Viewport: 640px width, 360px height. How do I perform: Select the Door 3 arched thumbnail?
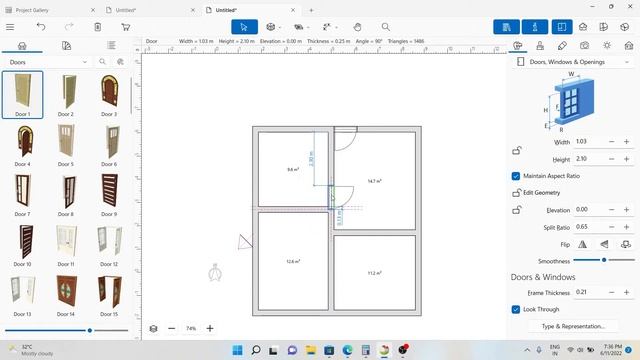pyautogui.click(x=109, y=95)
